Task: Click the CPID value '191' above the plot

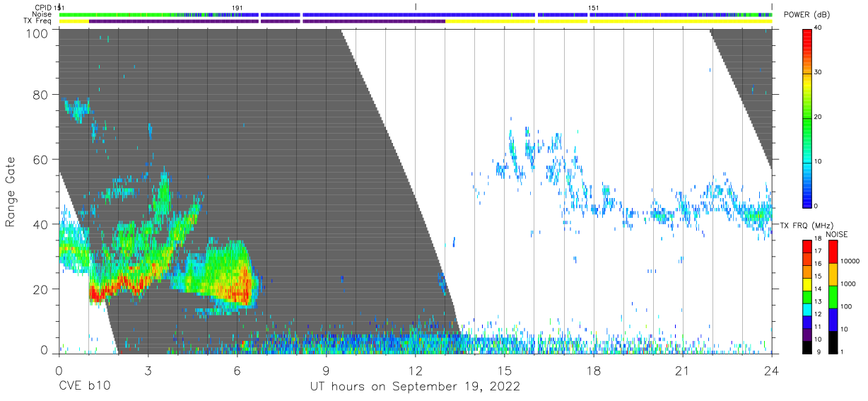Action: click(x=237, y=8)
